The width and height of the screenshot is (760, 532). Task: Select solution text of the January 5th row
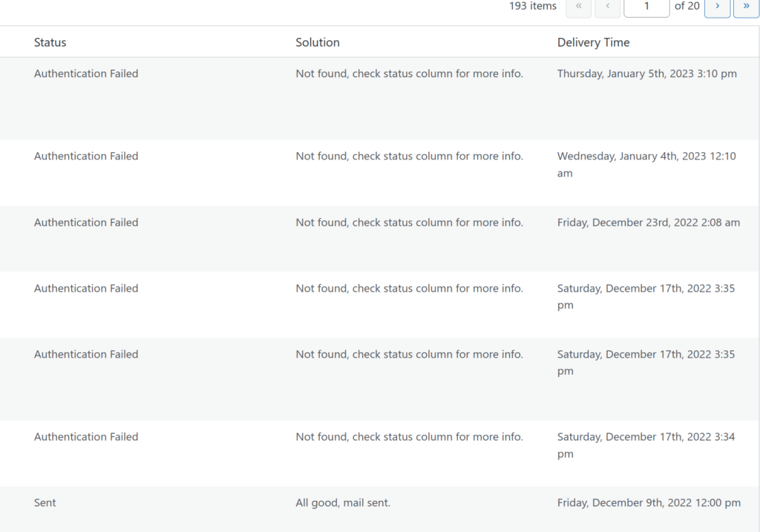409,73
